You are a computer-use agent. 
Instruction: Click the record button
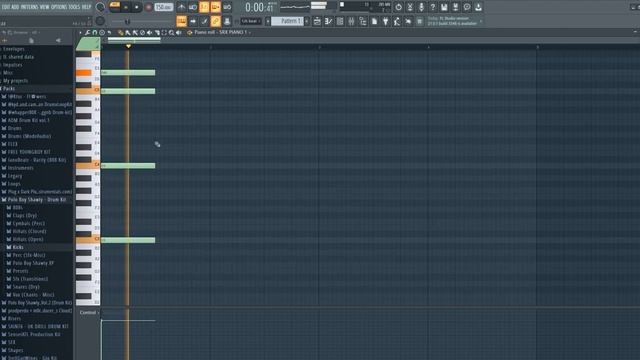[148, 7]
